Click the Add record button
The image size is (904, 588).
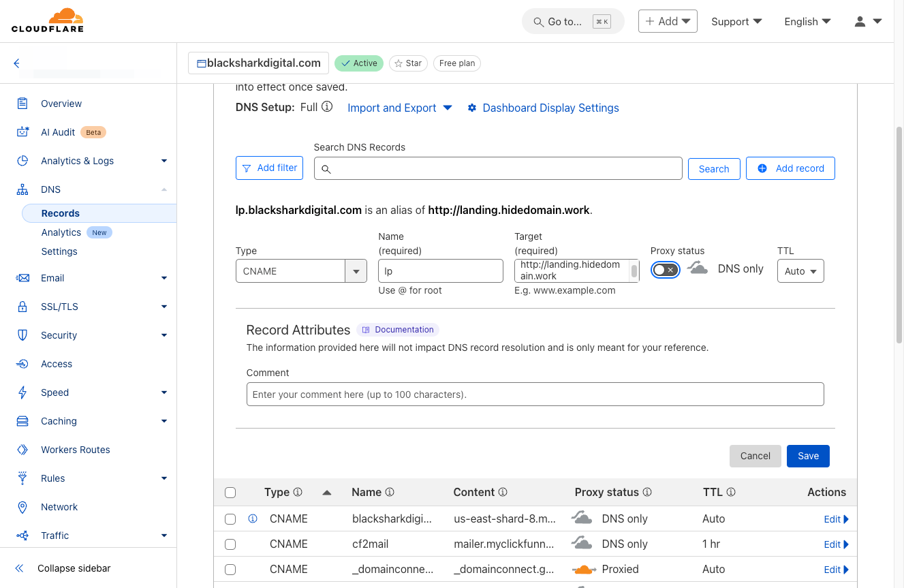[x=790, y=168]
